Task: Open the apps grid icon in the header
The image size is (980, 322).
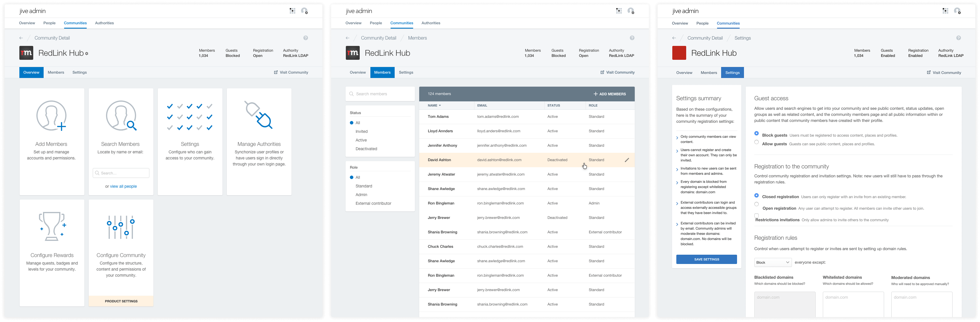Action: (x=293, y=11)
